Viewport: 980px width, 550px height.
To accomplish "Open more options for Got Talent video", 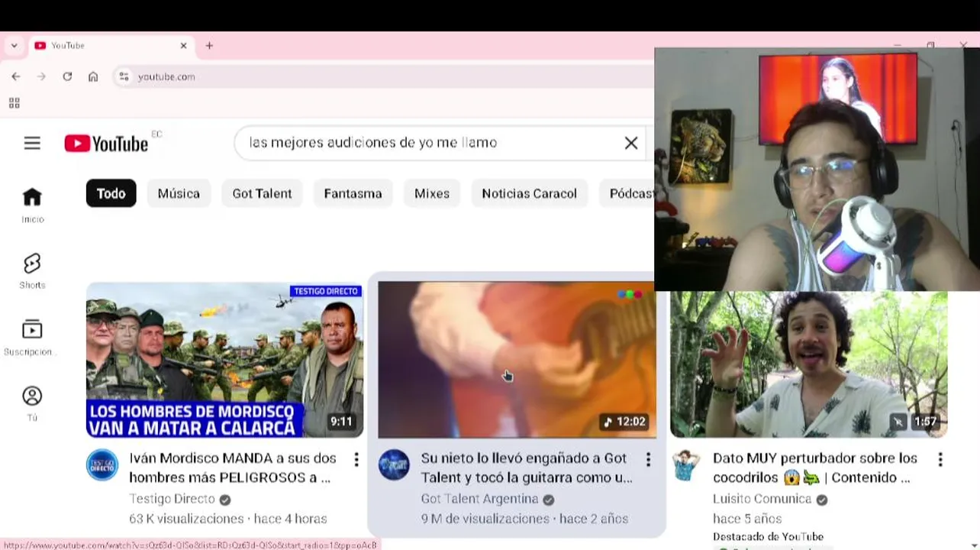I will click(x=648, y=459).
